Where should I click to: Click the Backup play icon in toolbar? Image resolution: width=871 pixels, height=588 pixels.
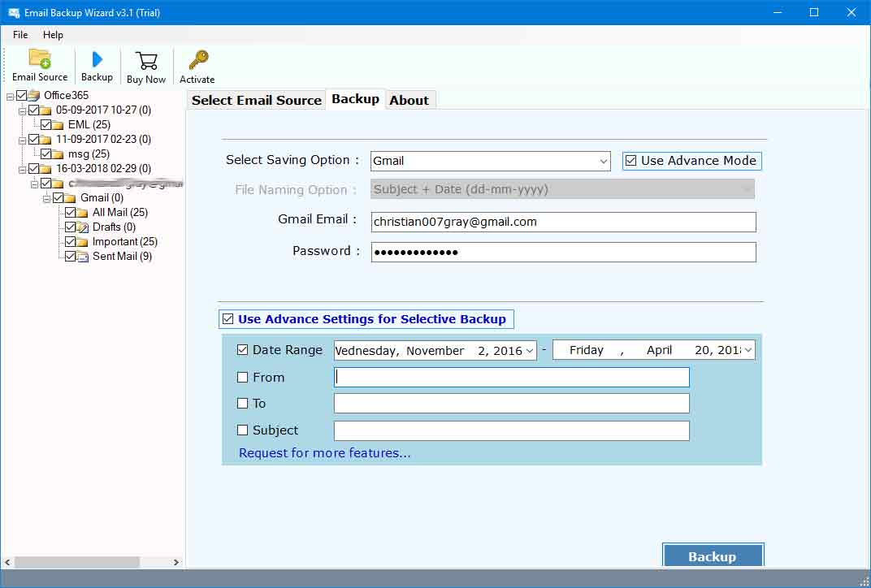click(97, 59)
